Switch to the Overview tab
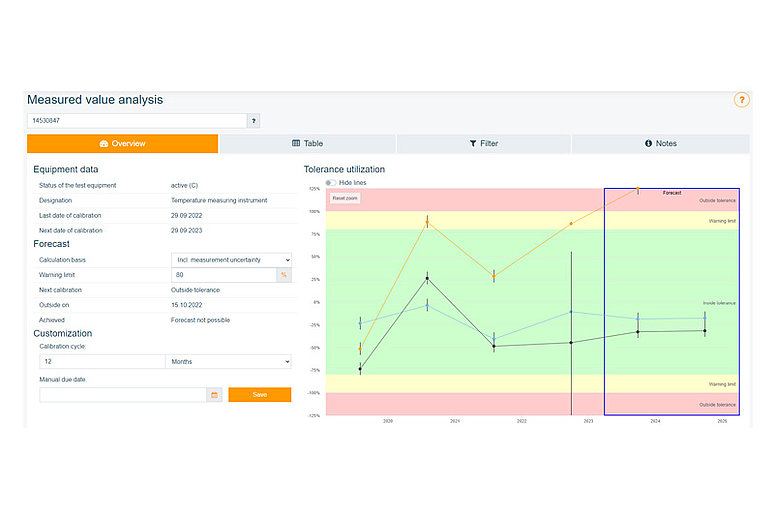 (x=122, y=143)
